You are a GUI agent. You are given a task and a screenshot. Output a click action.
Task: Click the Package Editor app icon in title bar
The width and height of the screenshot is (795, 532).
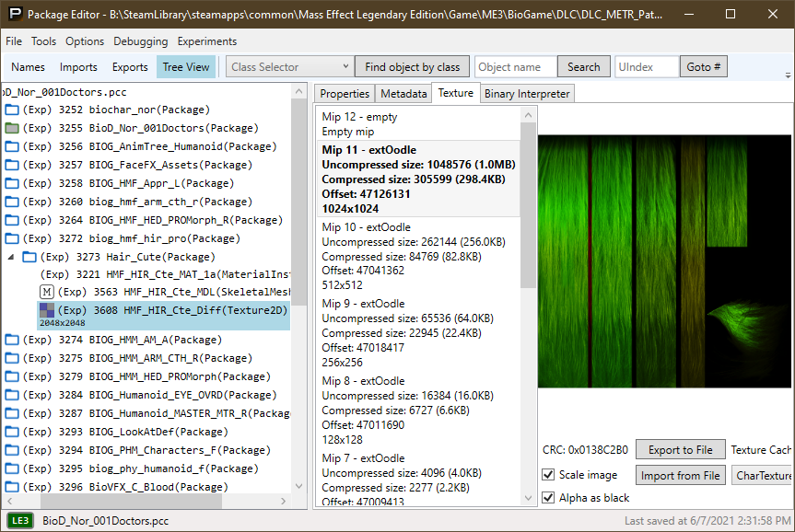12,15
